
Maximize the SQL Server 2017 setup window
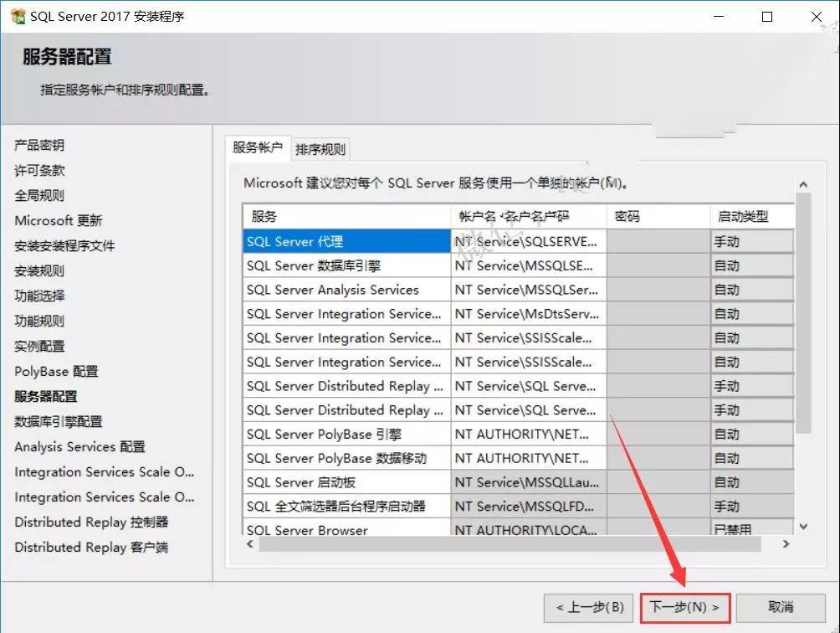(x=767, y=17)
